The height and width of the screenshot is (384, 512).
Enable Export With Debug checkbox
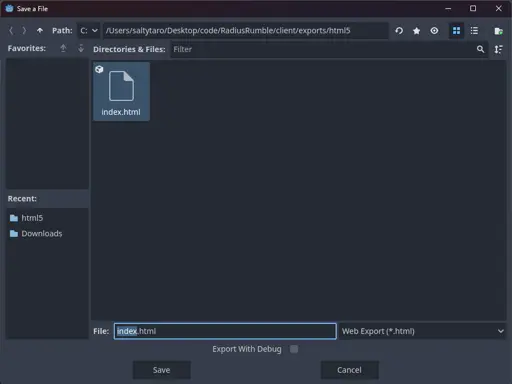coord(294,349)
